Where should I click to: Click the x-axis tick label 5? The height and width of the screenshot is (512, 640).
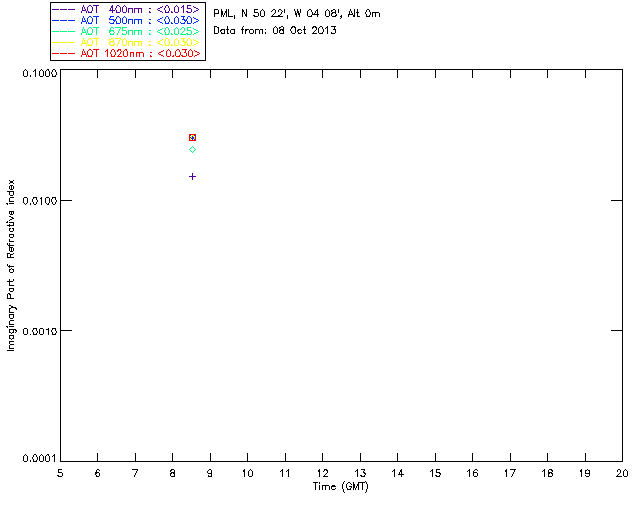point(60,473)
